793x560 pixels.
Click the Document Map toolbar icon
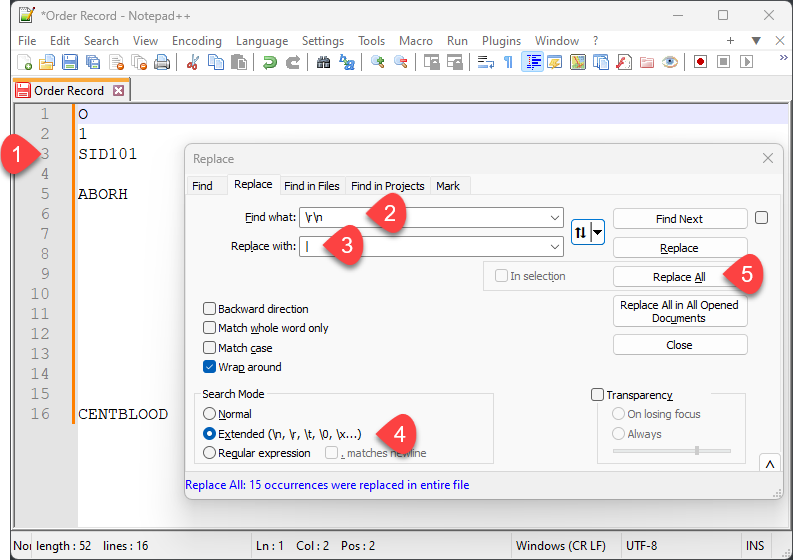(x=578, y=62)
